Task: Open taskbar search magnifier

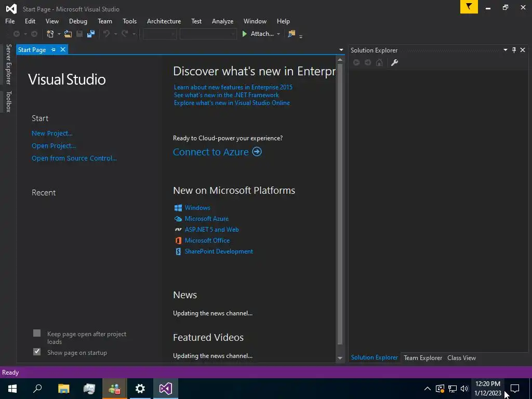Action: [37, 389]
